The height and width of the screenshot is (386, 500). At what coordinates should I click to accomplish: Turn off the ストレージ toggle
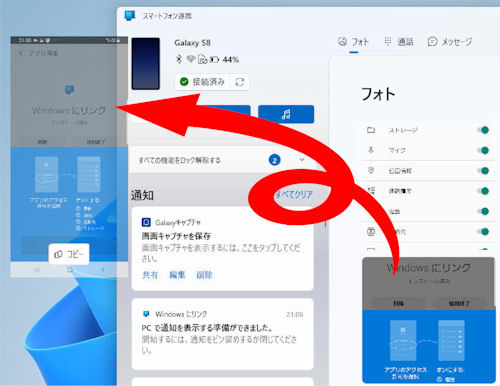click(x=483, y=130)
